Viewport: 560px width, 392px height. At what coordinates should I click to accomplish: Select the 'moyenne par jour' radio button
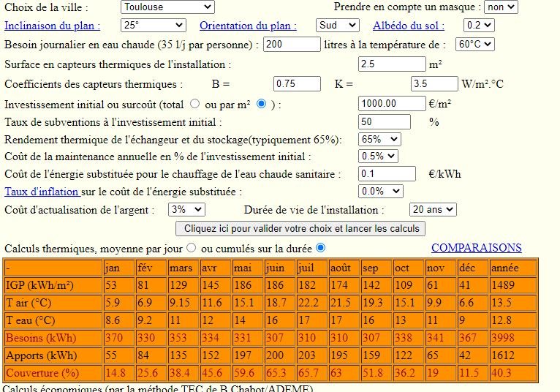(192, 248)
